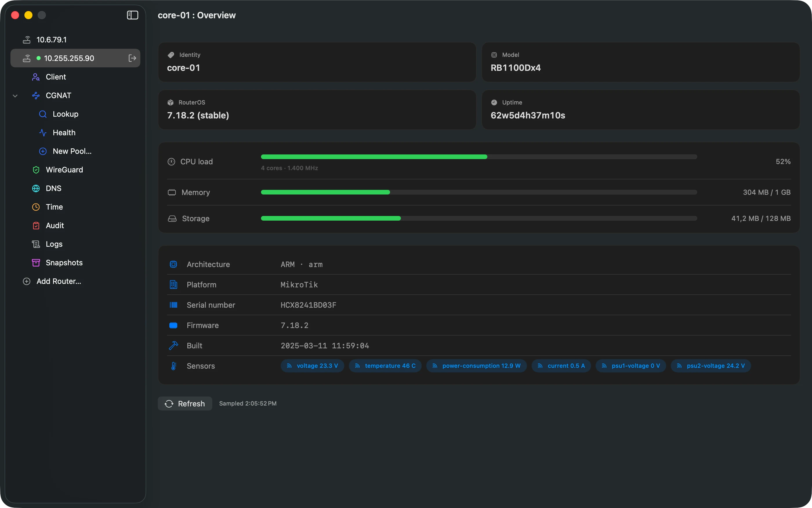Click the psu1-voltage 0 V chip
This screenshot has height=508, width=812.
[x=631, y=366]
